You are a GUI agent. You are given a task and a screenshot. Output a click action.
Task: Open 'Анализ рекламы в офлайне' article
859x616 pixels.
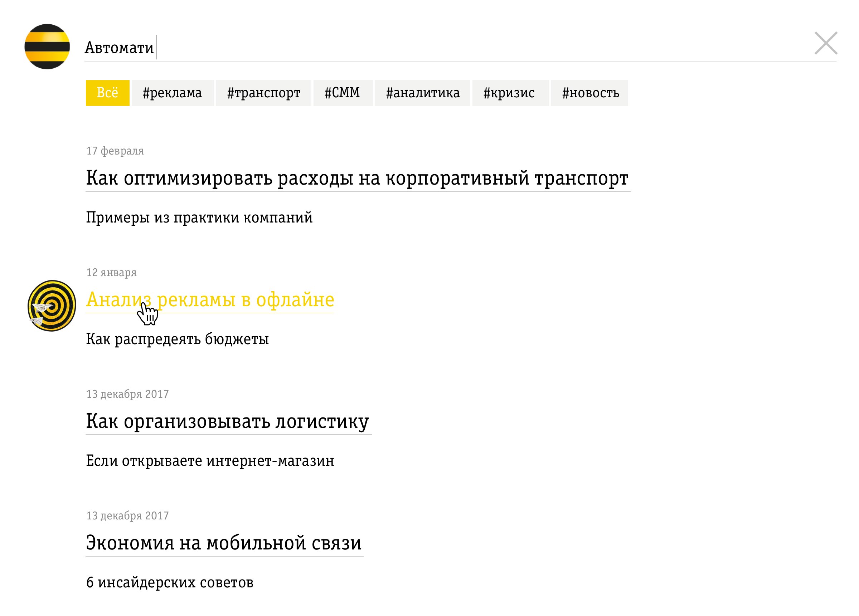pyautogui.click(x=210, y=299)
